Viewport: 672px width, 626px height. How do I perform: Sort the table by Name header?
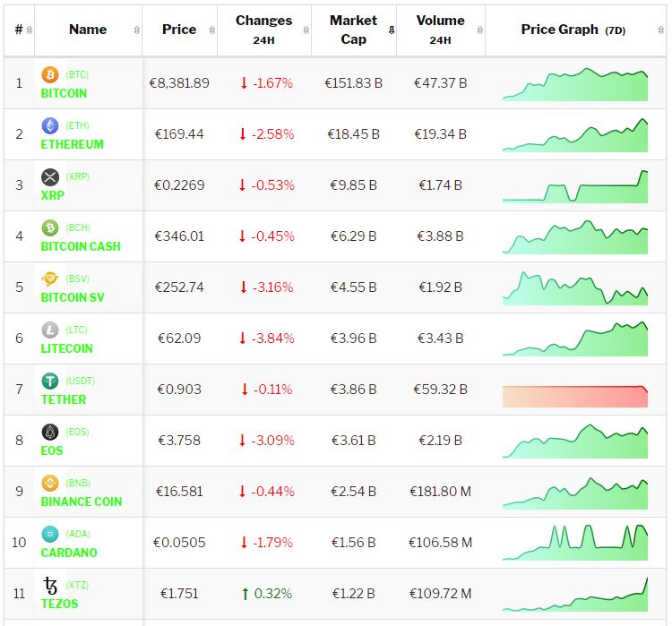(88, 30)
